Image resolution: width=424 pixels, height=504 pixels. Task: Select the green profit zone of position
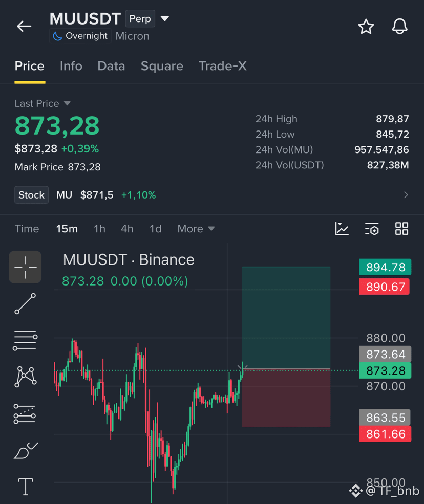click(286, 317)
